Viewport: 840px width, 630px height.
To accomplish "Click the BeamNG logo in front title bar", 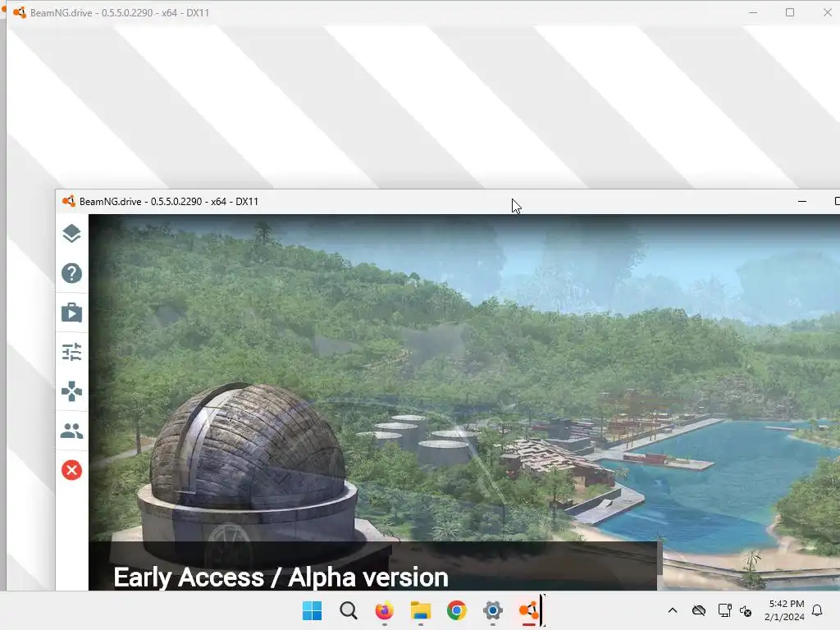I will [69, 202].
